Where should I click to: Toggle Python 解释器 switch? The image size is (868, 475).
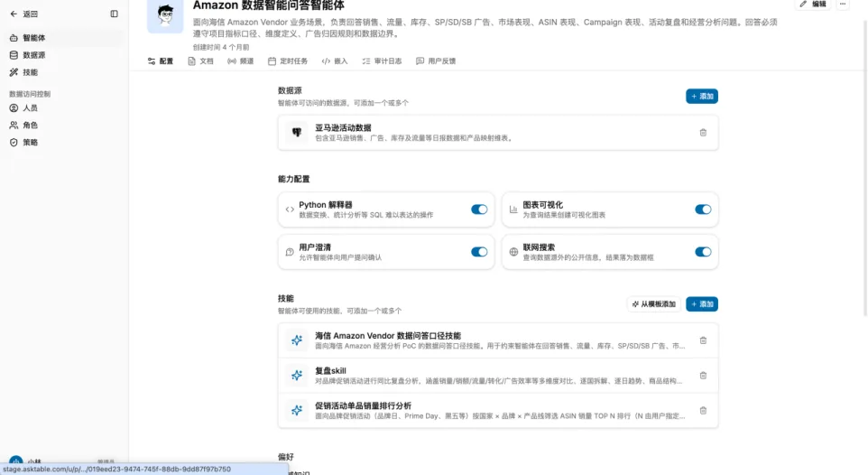pyautogui.click(x=479, y=210)
